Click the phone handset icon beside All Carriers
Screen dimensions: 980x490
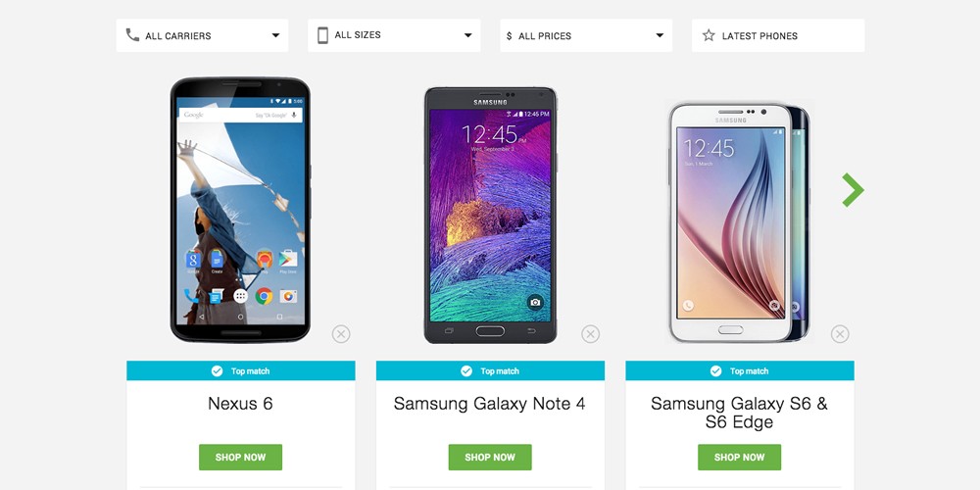pos(132,35)
